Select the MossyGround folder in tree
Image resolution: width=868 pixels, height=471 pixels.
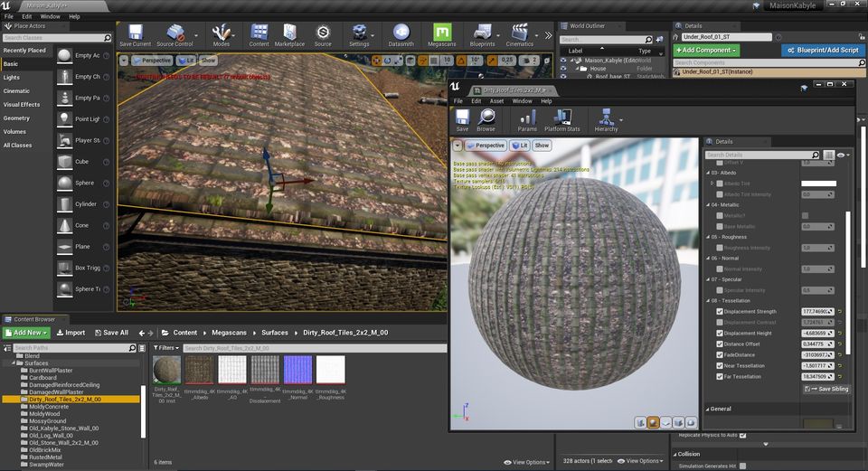[47, 422]
